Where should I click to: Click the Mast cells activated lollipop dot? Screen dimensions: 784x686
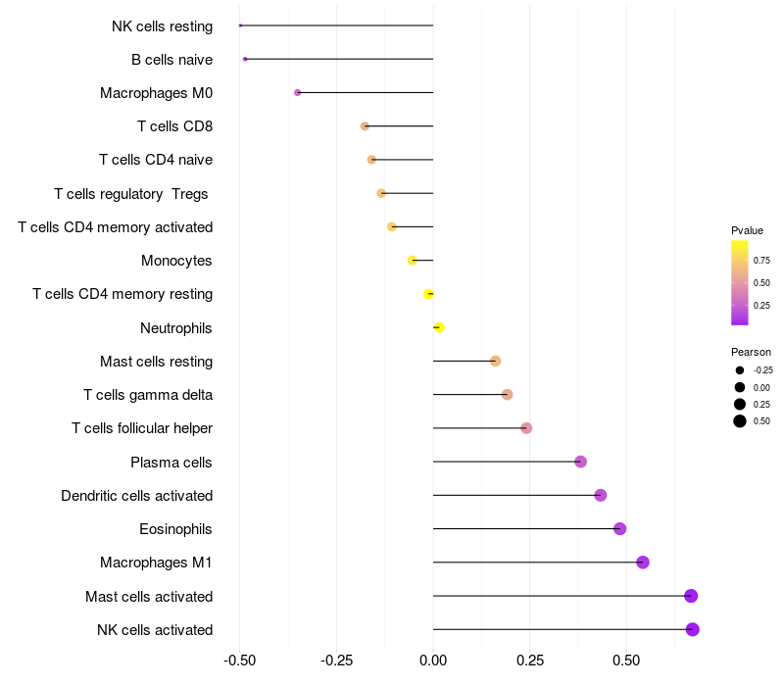691,596
